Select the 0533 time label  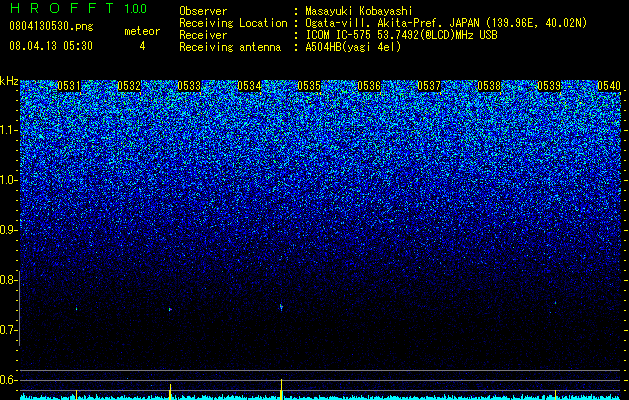(x=189, y=86)
